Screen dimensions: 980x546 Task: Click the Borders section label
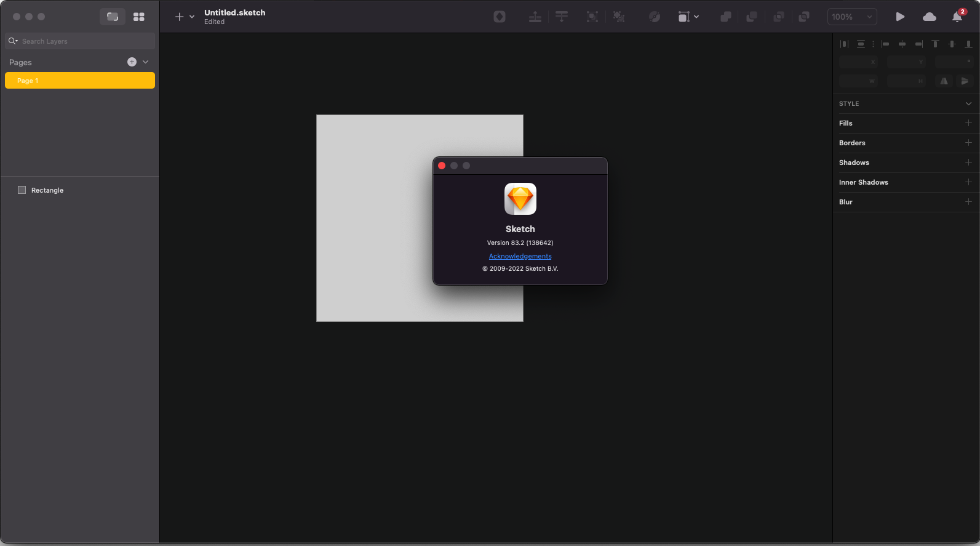click(x=852, y=143)
